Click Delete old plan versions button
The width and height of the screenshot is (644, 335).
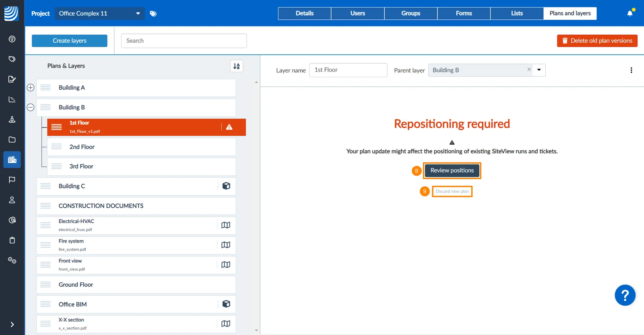[x=597, y=41]
